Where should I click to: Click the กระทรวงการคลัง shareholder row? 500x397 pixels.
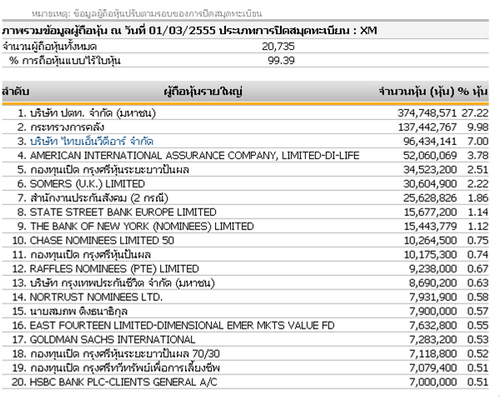point(245,127)
